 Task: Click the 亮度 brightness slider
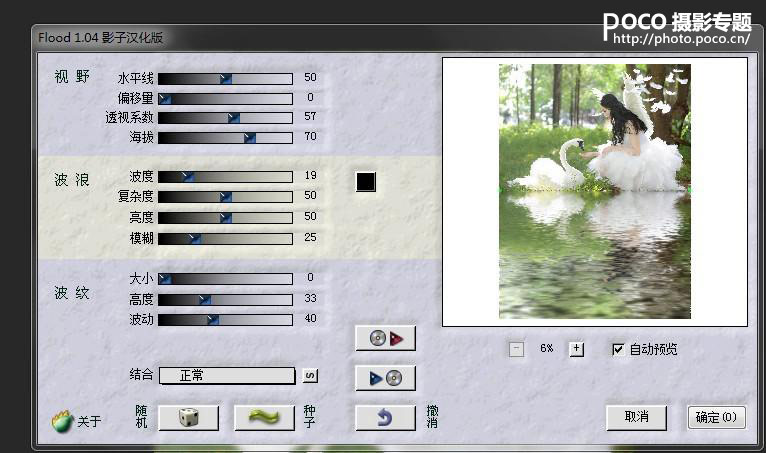tap(225, 217)
